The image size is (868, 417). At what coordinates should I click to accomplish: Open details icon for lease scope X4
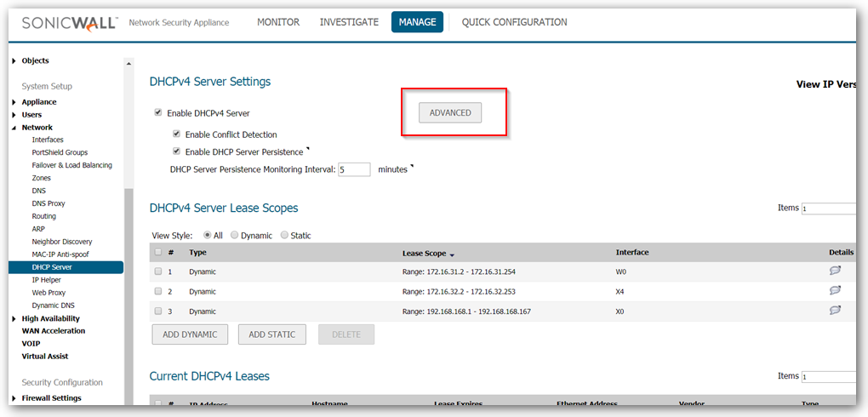coord(835,291)
